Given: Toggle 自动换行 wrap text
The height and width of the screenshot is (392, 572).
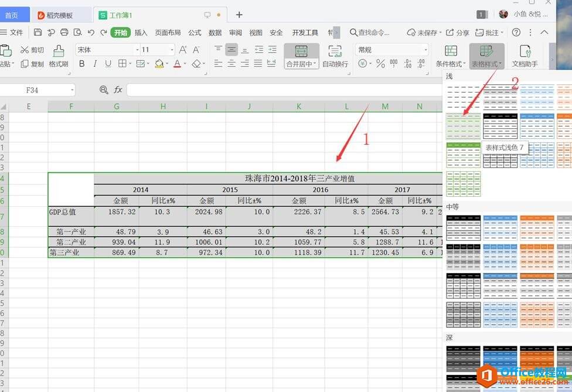Looking at the screenshot, I should coord(335,56).
